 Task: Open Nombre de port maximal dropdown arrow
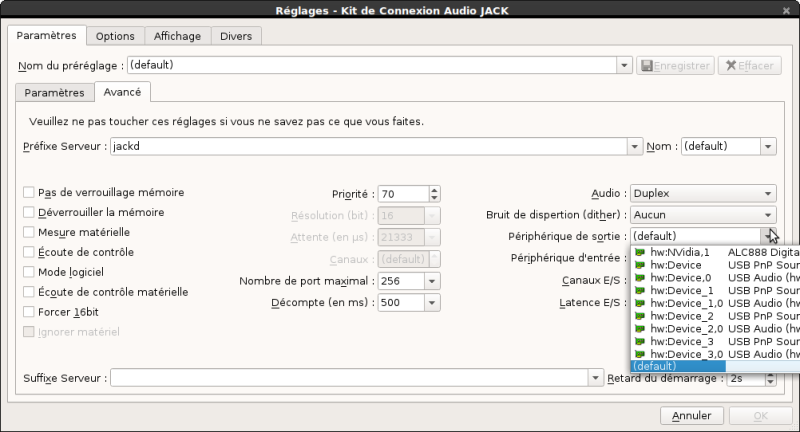point(432,281)
